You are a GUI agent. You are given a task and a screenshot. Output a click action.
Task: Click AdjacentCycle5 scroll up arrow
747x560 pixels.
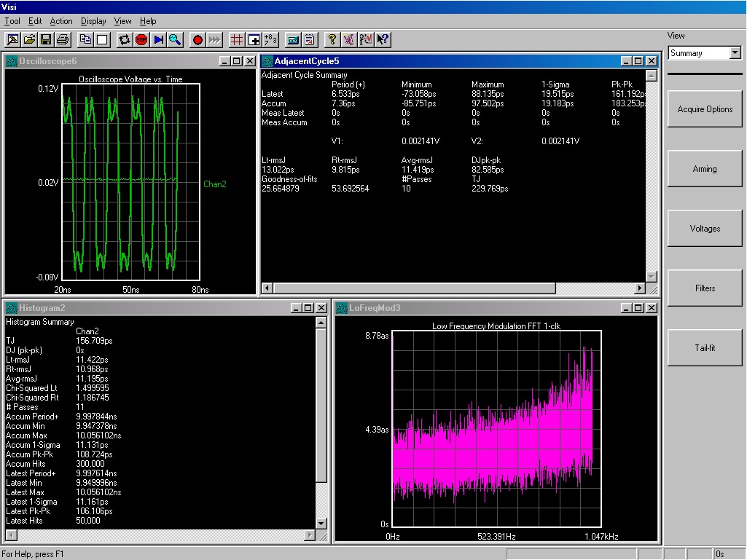[652, 75]
